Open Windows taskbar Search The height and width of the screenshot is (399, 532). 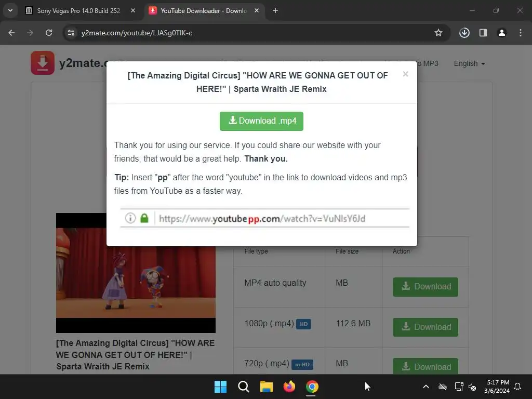tap(244, 387)
